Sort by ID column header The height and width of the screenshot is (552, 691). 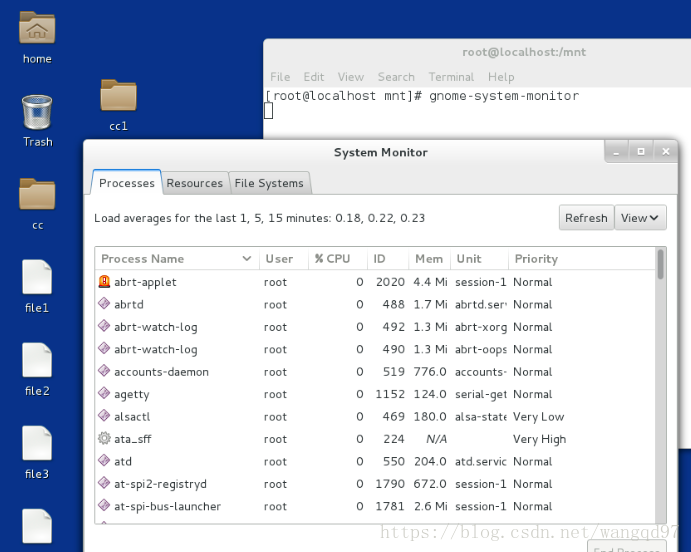388,259
